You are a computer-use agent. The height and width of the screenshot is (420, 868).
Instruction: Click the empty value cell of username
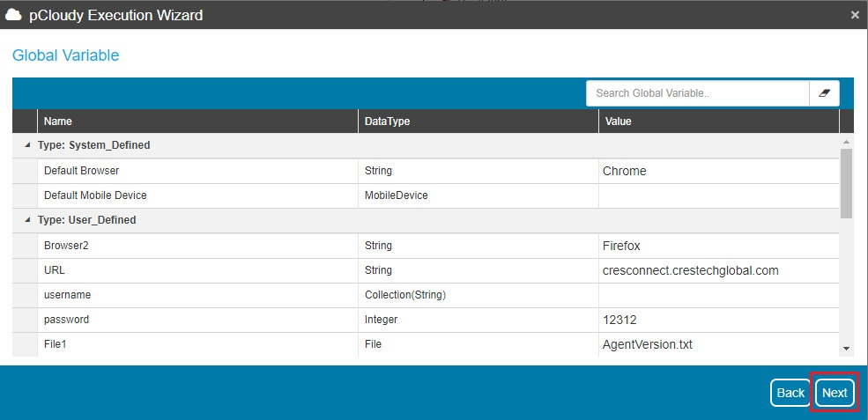click(719, 296)
